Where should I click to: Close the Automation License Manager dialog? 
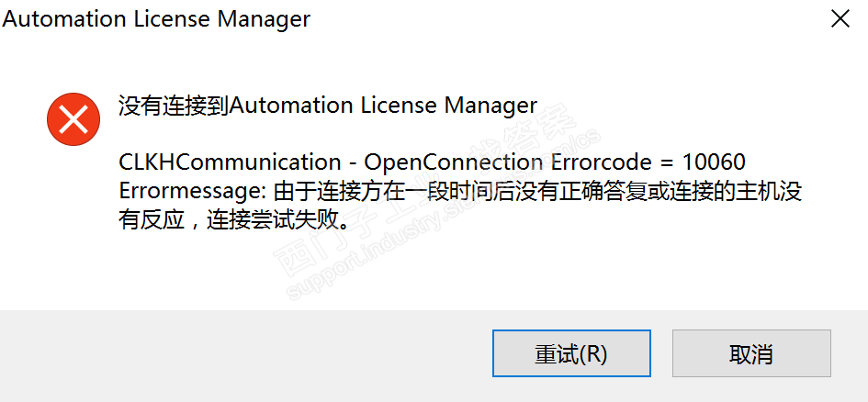click(x=840, y=19)
